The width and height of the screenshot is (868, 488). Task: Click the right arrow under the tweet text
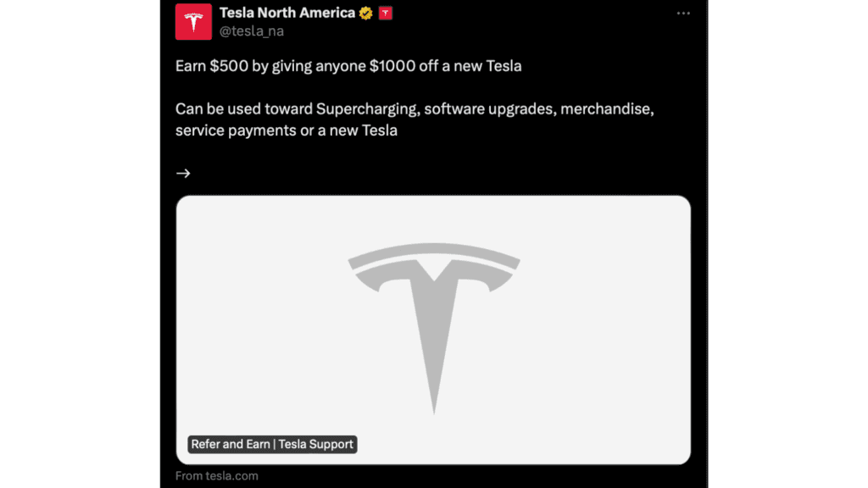[x=183, y=173]
